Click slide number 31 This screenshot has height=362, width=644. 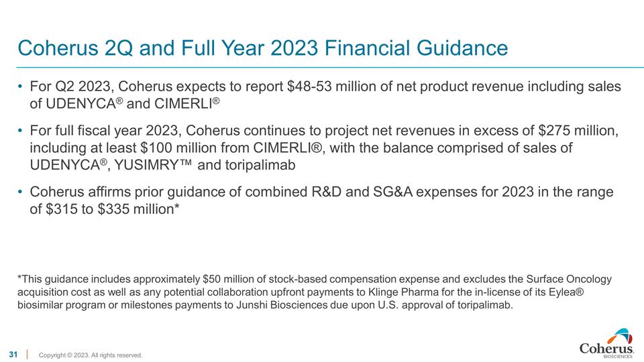13,354
